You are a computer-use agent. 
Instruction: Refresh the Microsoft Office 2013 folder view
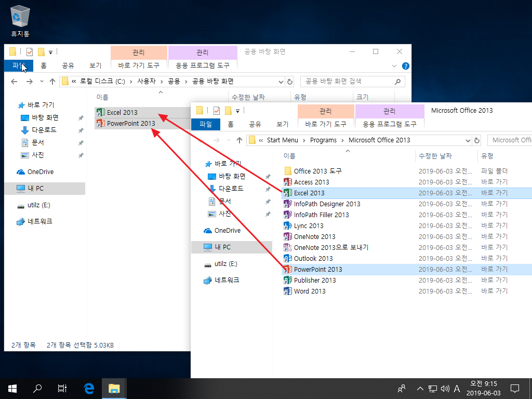[477, 140]
